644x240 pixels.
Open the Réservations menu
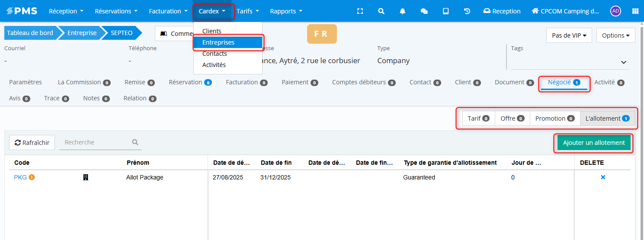[116, 11]
